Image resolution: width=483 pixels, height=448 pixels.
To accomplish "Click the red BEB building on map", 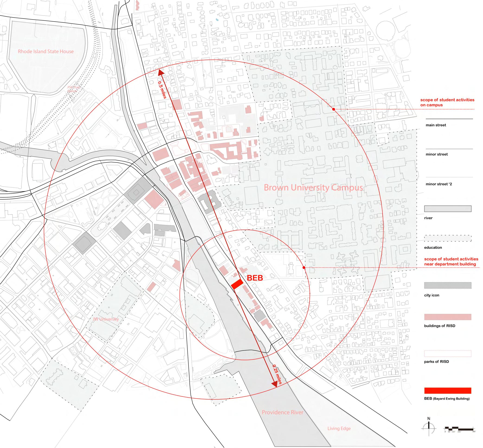I will pyautogui.click(x=237, y=284).
